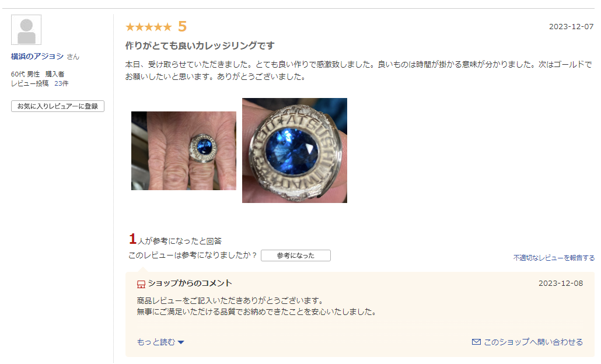Click the ショップからのコメント heading text
Image resolution: width=601 pixels, height=364 pixels.
[x=190, y=283]
